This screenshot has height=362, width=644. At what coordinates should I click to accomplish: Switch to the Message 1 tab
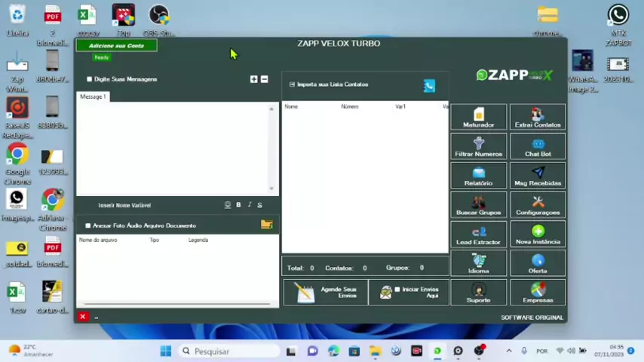pos(94,97)
